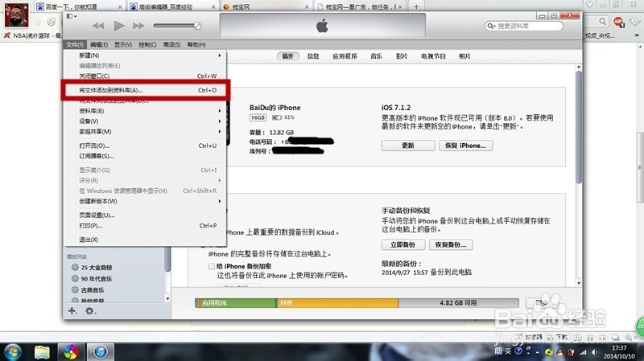Click the 高级编辑器_百度经验 browser tab
The height and width of the screenshot is (361, 644).
[172, 6]
